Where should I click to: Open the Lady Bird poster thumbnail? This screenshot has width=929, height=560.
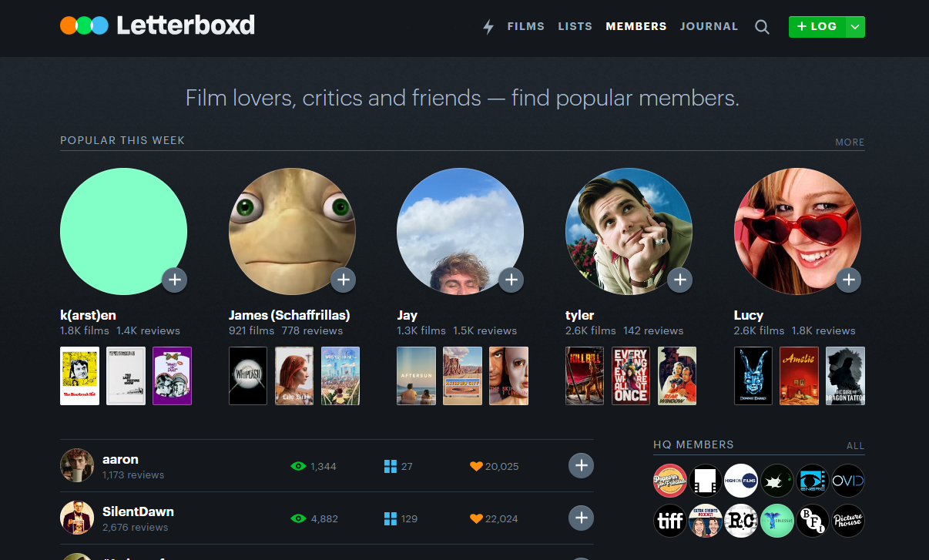click(294, 376)
